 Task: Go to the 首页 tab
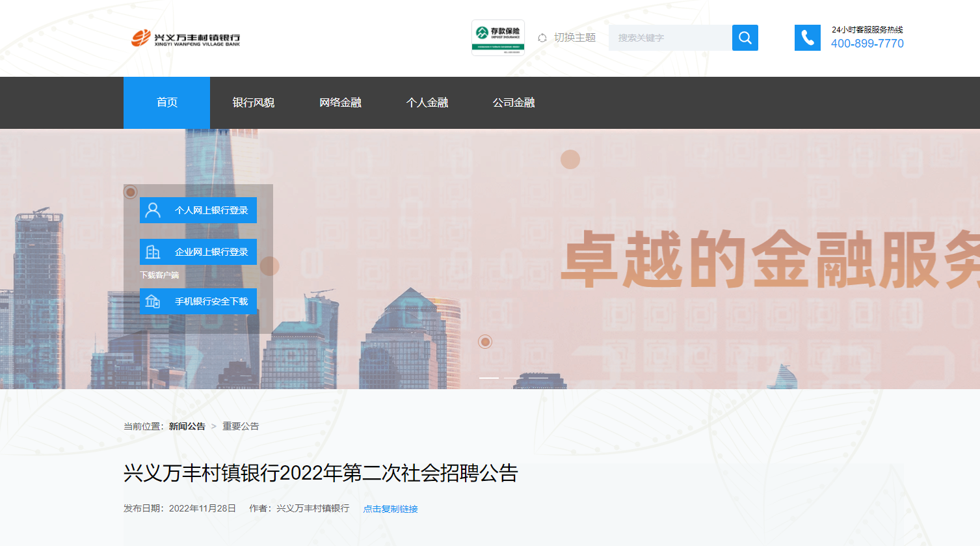(x=167, y=103)
